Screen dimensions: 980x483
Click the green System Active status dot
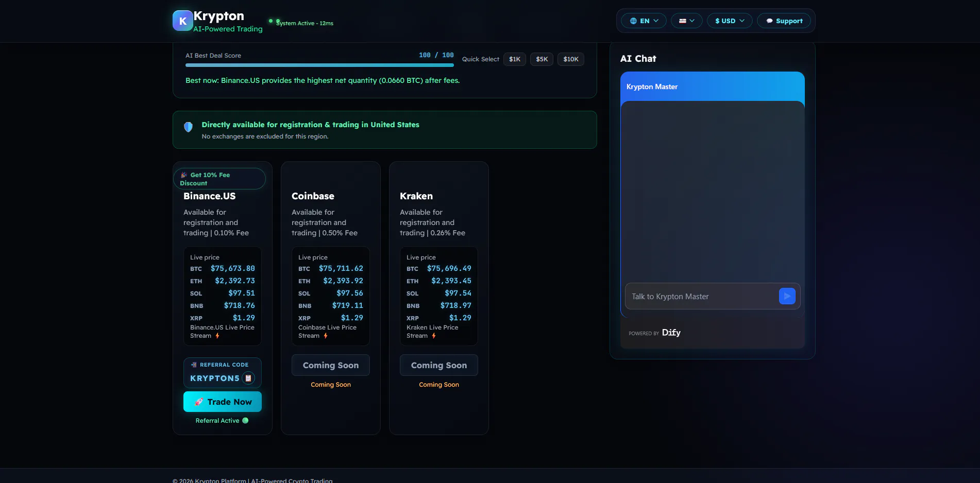point(271,21)
